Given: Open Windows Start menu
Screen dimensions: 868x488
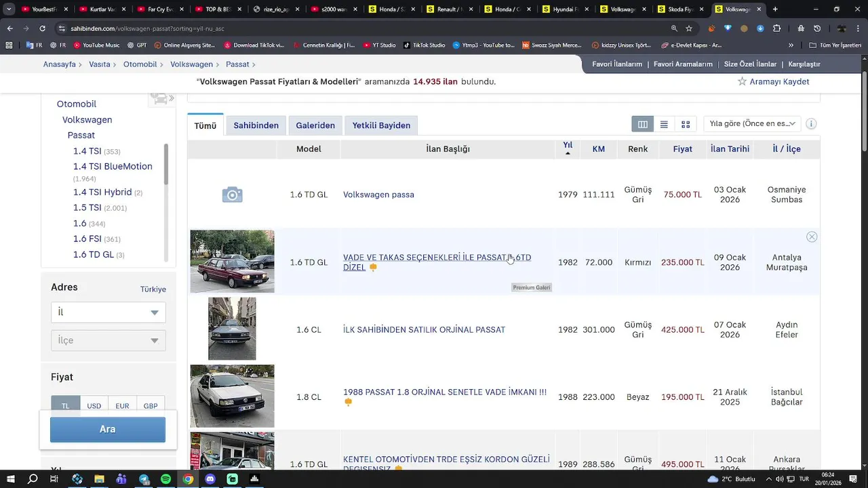Looking at the screenshot, I should [11, 479].
